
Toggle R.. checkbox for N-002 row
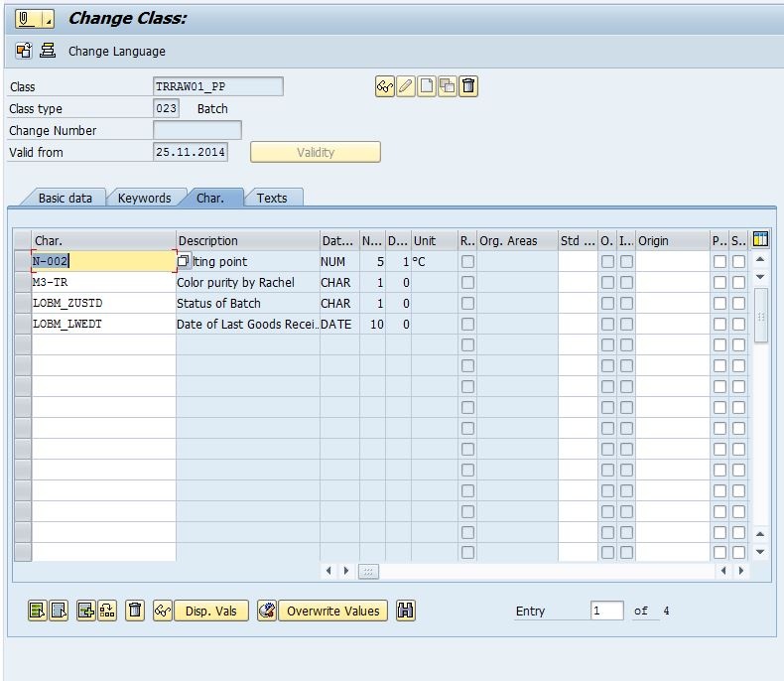468,261
